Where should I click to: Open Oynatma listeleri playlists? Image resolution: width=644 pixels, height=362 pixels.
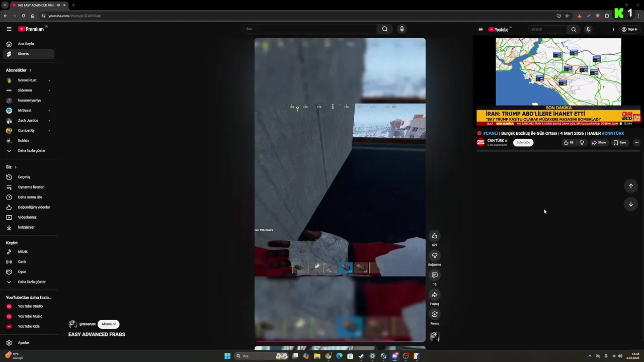(x=29, y=187)
